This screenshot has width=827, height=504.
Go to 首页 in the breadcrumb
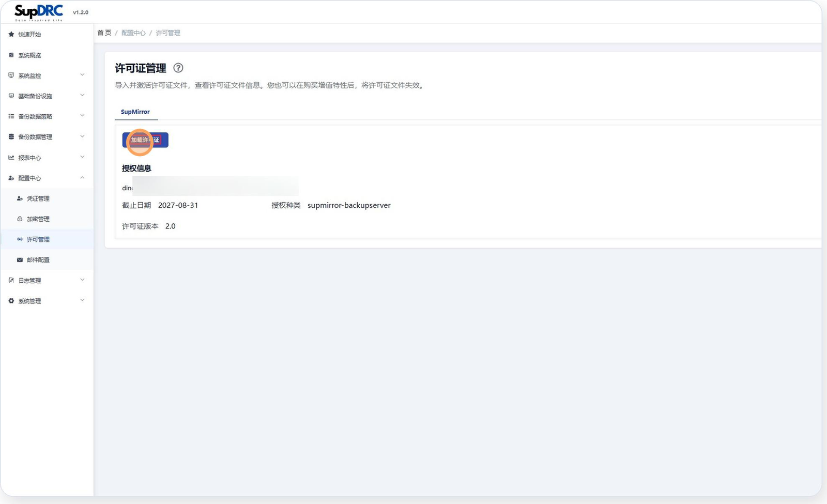pos(104,33)
